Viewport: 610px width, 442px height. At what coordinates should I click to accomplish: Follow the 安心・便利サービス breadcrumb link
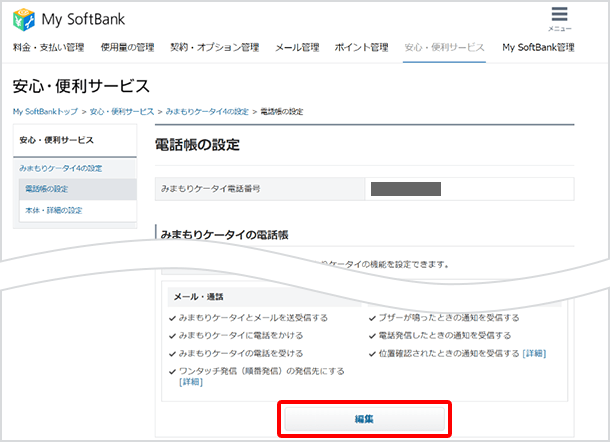(122, 112)
